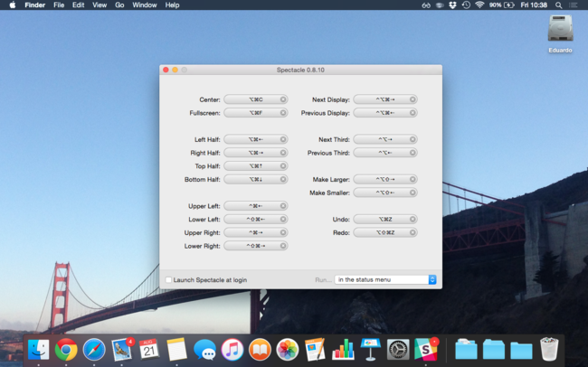
Task: Open the Run in the status menu dropdown
Action: (x=385, y=279)
